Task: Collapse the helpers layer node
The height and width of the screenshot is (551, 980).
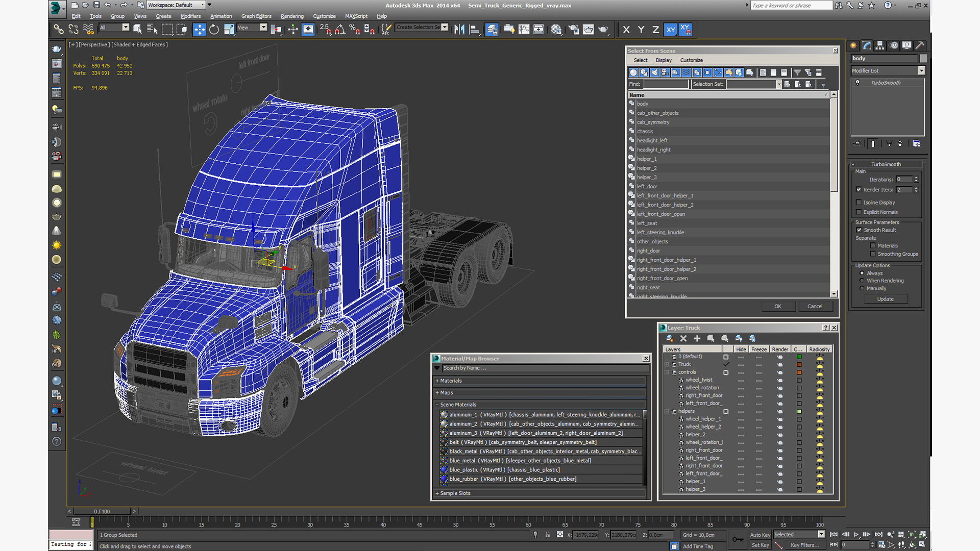Action: tap(667, 411)
